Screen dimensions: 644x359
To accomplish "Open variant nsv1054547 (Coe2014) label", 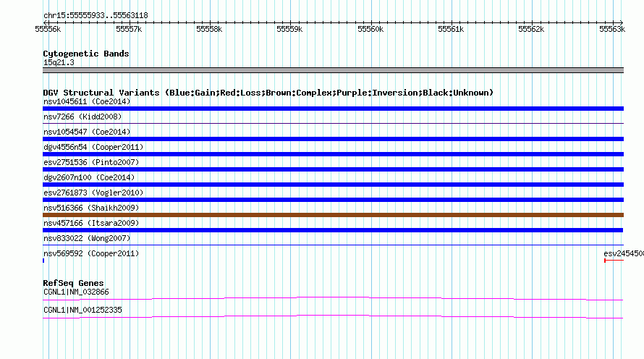I will point(87,132).
